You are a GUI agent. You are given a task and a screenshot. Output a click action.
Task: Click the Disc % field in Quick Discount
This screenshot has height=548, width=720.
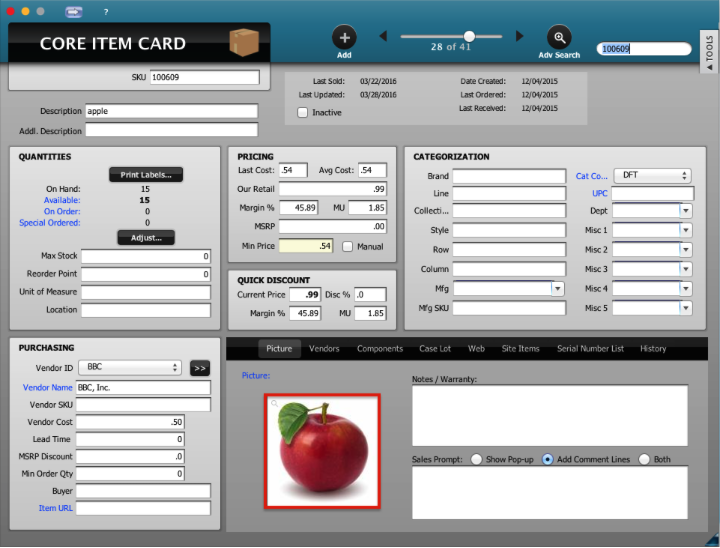(x=370, y=294)
